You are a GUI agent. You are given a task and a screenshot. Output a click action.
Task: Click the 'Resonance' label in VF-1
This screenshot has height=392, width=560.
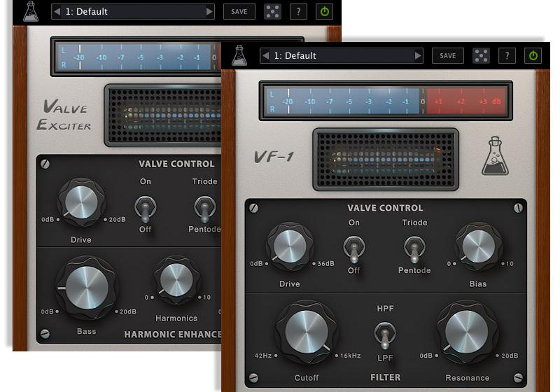pyautogui.click(x=467, y=378)
